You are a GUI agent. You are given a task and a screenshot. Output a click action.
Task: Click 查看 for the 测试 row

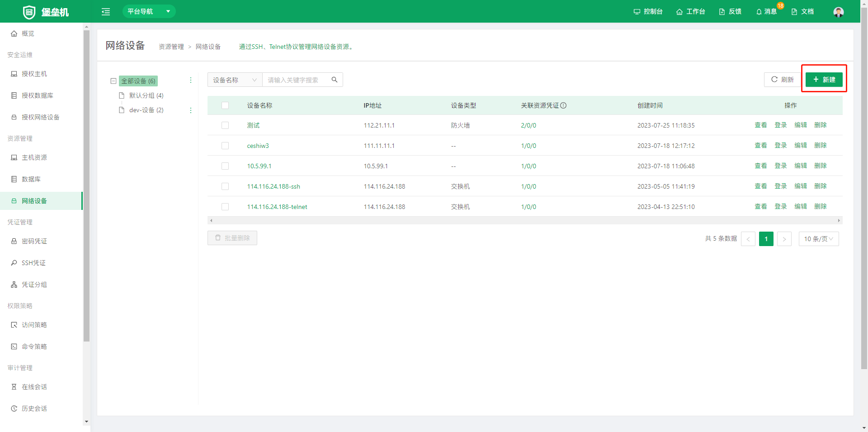[761, 125]
